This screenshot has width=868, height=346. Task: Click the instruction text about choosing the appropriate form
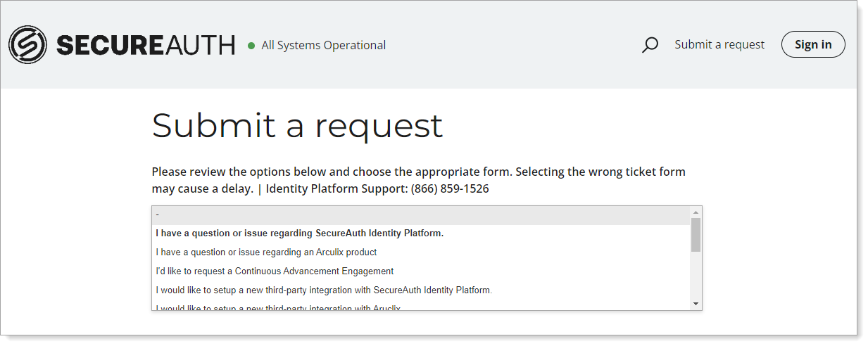418,172
